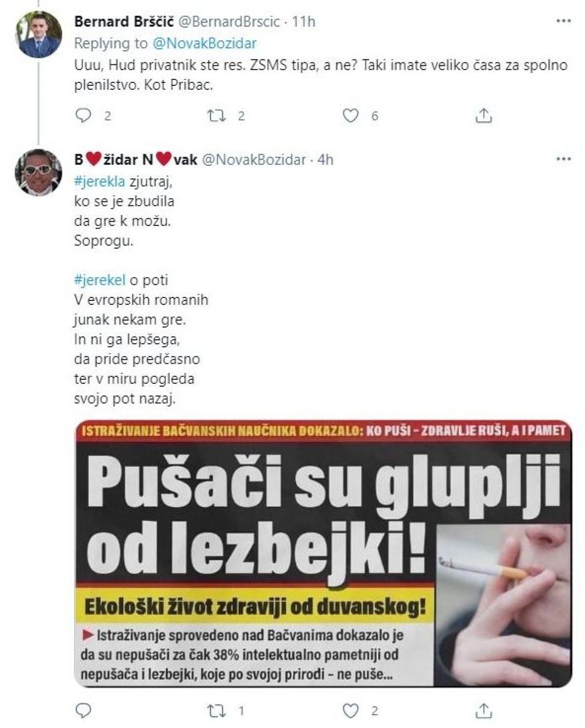The height and width of the screenshot is (728, 585).
Task: Open the #jerekel hashtag
Action: (x=99, y=280)
